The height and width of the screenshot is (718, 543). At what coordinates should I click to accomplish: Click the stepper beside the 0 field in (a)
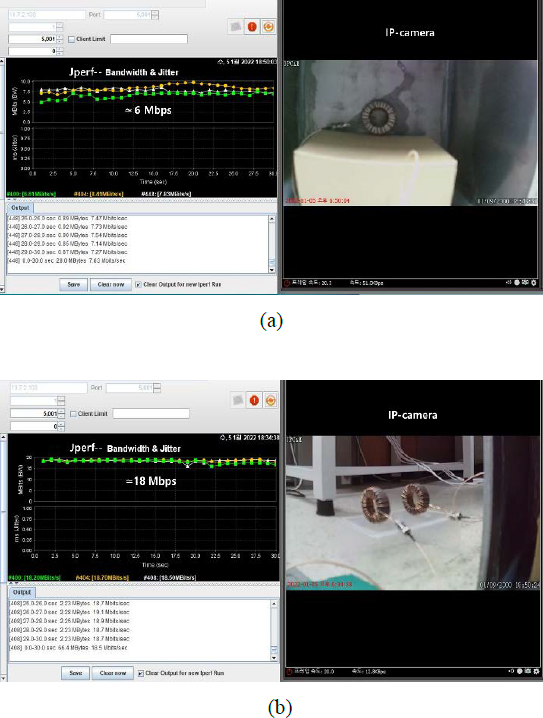coord(60,51)
